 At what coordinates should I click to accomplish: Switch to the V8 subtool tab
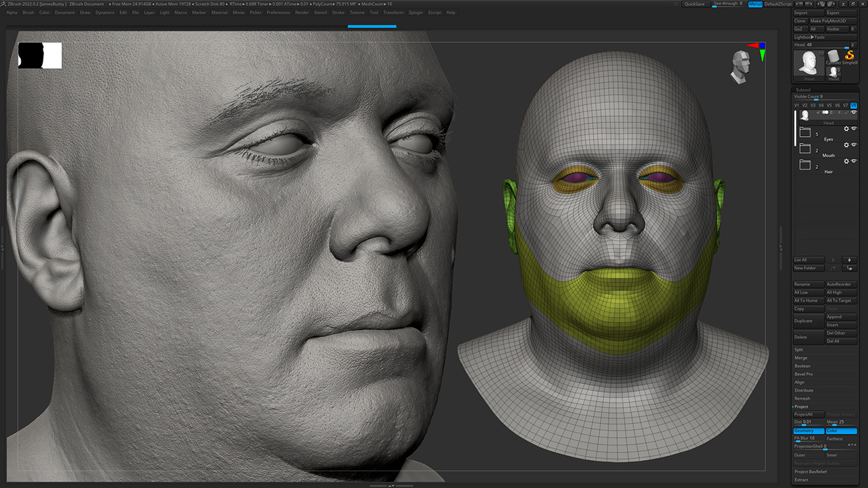pos(853,105)
